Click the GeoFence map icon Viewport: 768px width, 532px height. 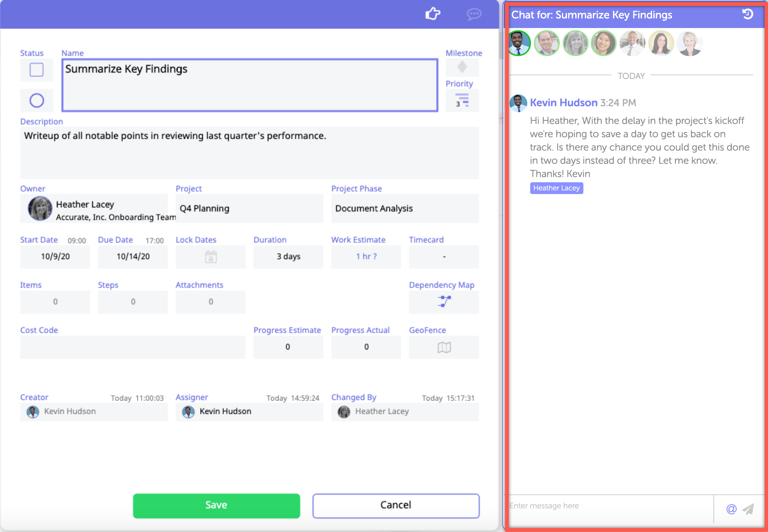pos(444,347)
